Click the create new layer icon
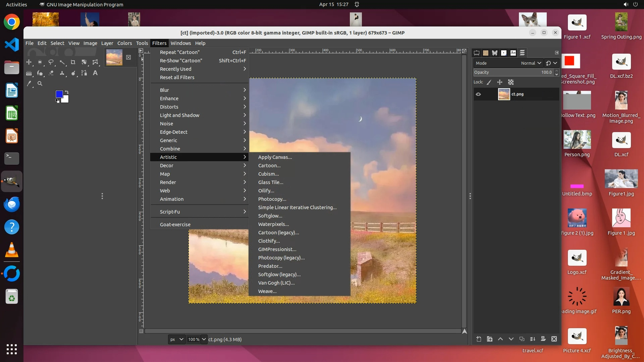Screen dimensions: 644x362 (x=479, y=339)
